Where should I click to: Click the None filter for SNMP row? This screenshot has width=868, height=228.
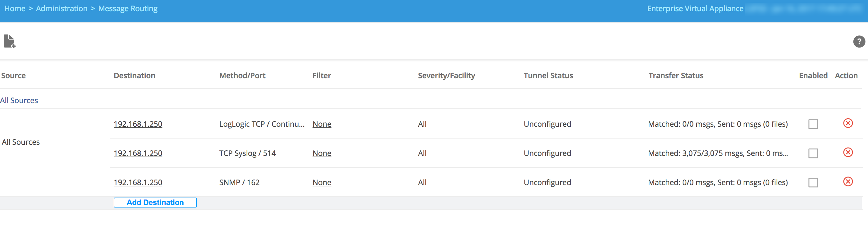click(322, 183)
